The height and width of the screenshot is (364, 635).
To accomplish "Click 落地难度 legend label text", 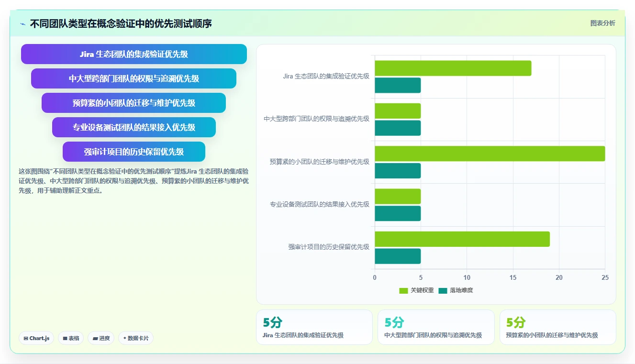I will (461, 290).
